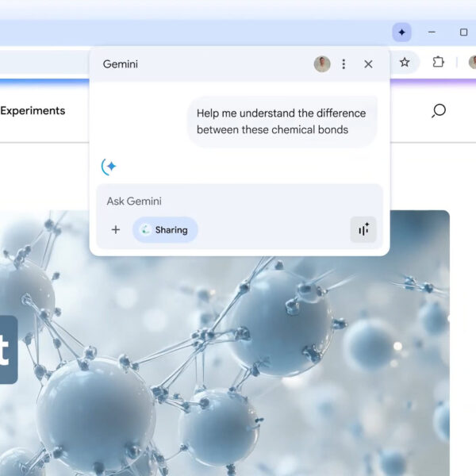476x476 pixels.
Task: Click the plus icon to add attachment
Action: pyautogui.click(x=116, y=229)
